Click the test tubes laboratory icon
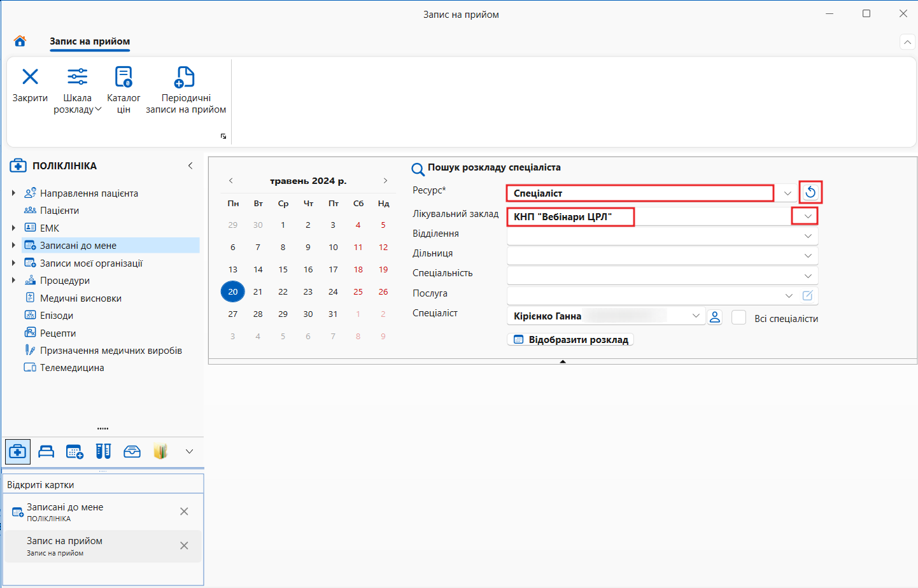Screen dimensions: 918x588 pos(103,452)
